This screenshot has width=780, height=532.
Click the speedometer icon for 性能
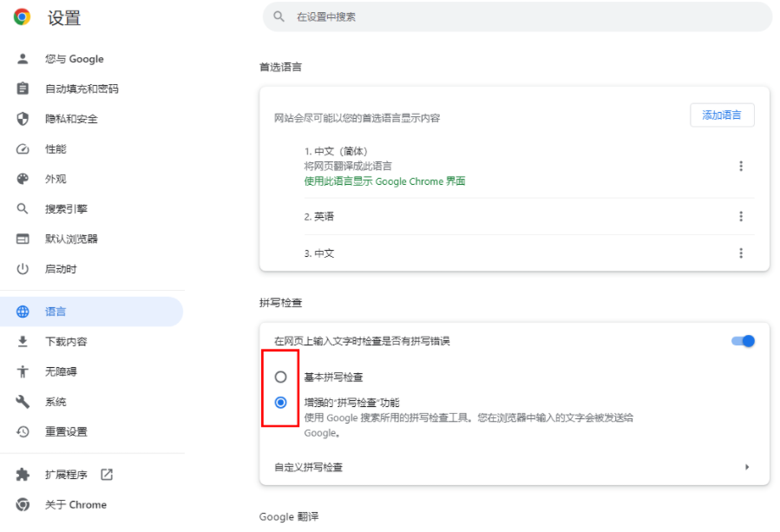[x=23, y=148]
